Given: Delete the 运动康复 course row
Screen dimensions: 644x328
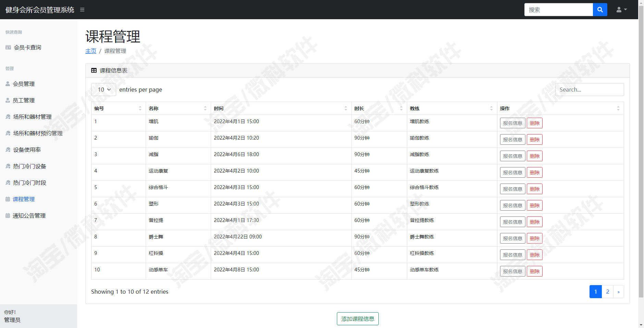Looking at the screenshot, I should click(534, 173).
